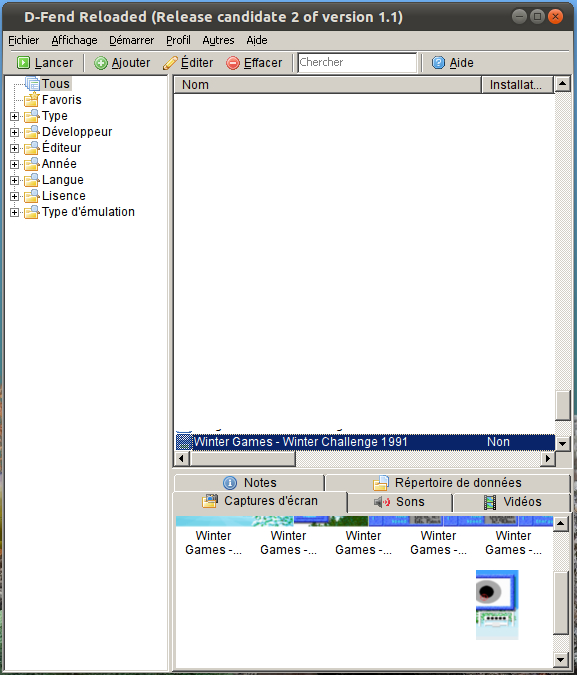The height and width of the screenshot is (675, 577).
Task: Open the Profil menu
Action: tap(178, 40)
